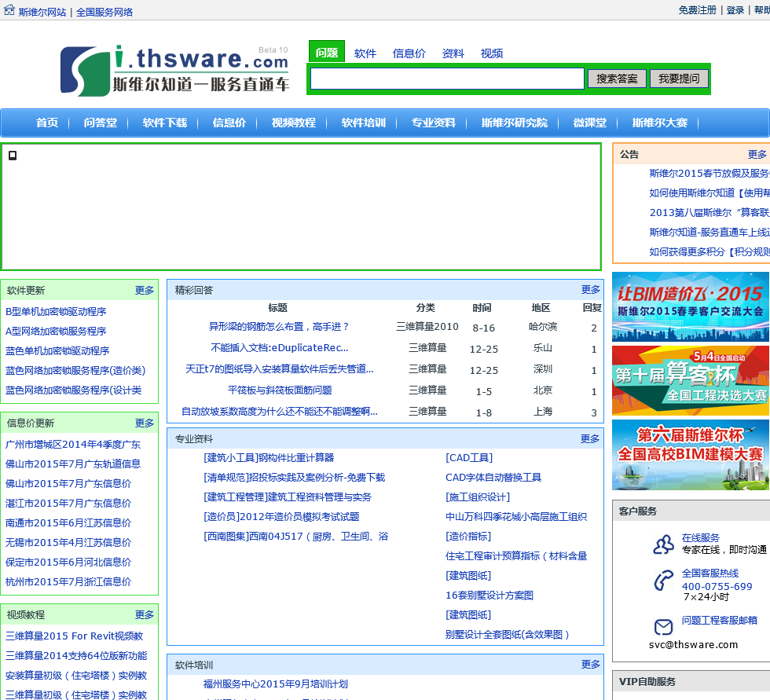Open 问答堂 in the navigation bar
Screen dimensions: 770x700
pyautogui.click(x=101, y=123)
